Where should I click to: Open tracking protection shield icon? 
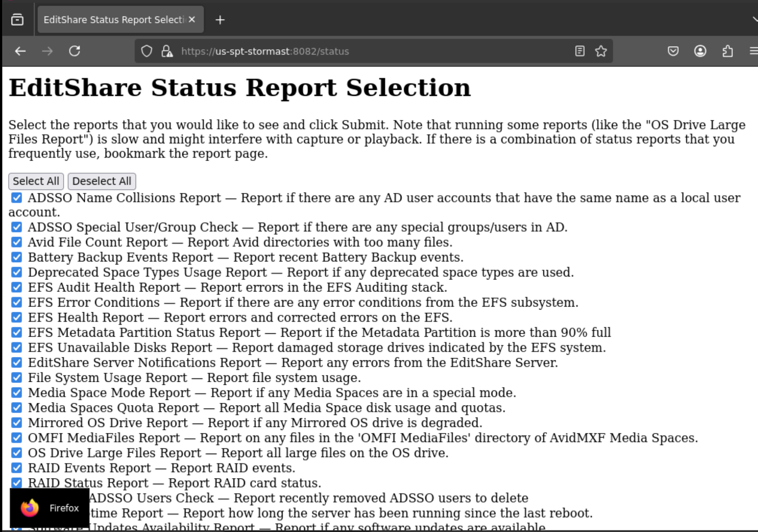(x=147, y=51)
